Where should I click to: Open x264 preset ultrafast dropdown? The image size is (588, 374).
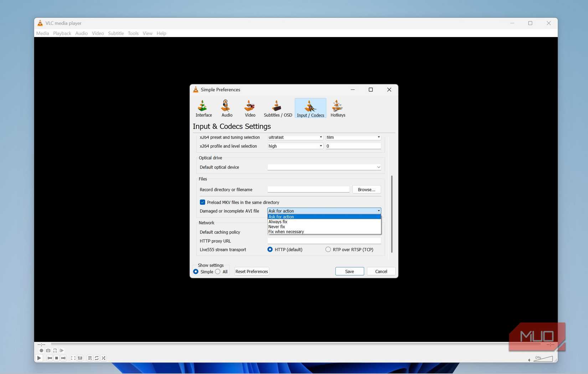[295, 137]
